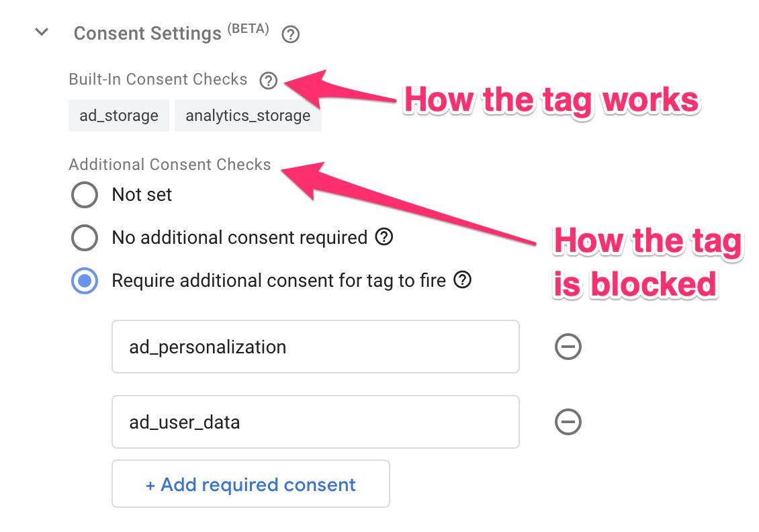The height and width of the screenshot is (532, 759).
Task: Remove the ad_personalization consent row
Action: click(568, 347)
